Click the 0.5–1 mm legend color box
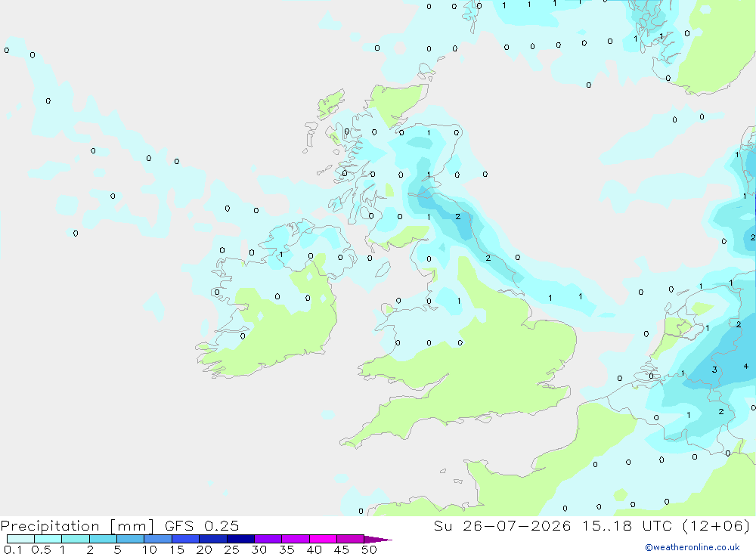 point(48,539)
